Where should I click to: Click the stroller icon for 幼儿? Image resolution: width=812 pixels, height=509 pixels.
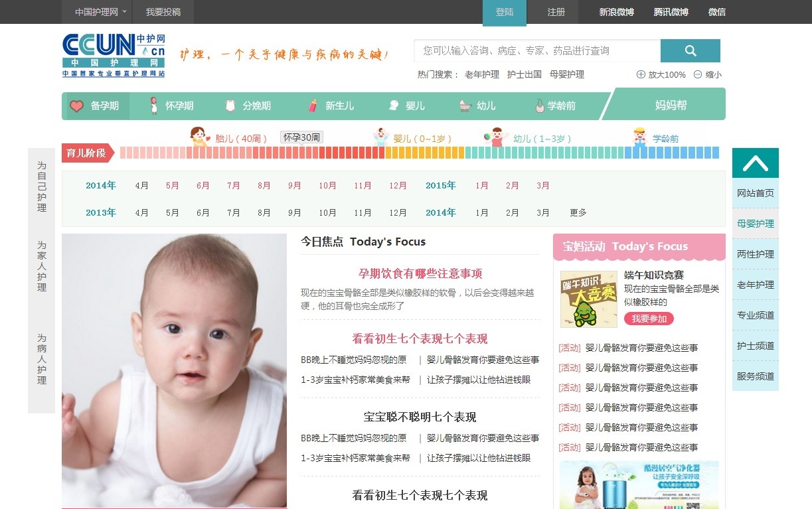[x=465, y=106]
